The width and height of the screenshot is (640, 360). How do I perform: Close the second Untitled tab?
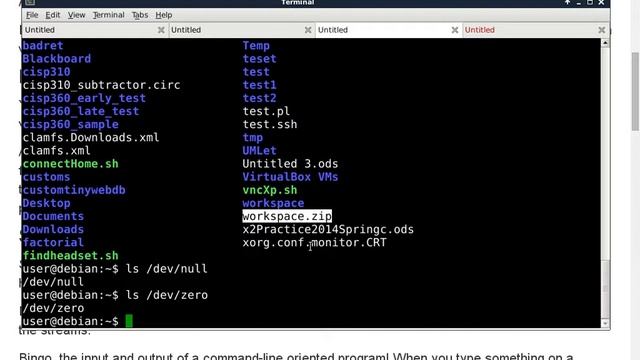[x=308, y=30]
